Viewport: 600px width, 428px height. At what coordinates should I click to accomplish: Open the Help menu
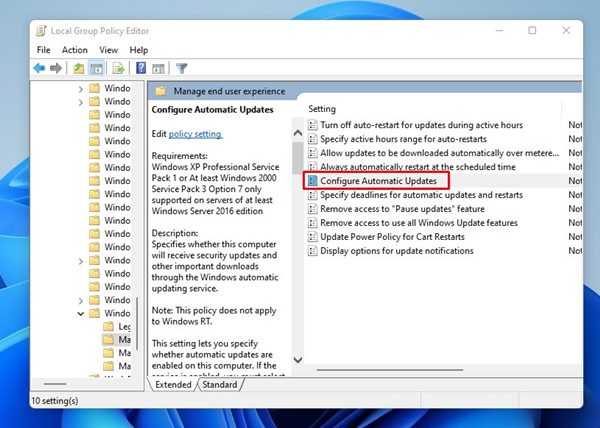coord(139,50)
